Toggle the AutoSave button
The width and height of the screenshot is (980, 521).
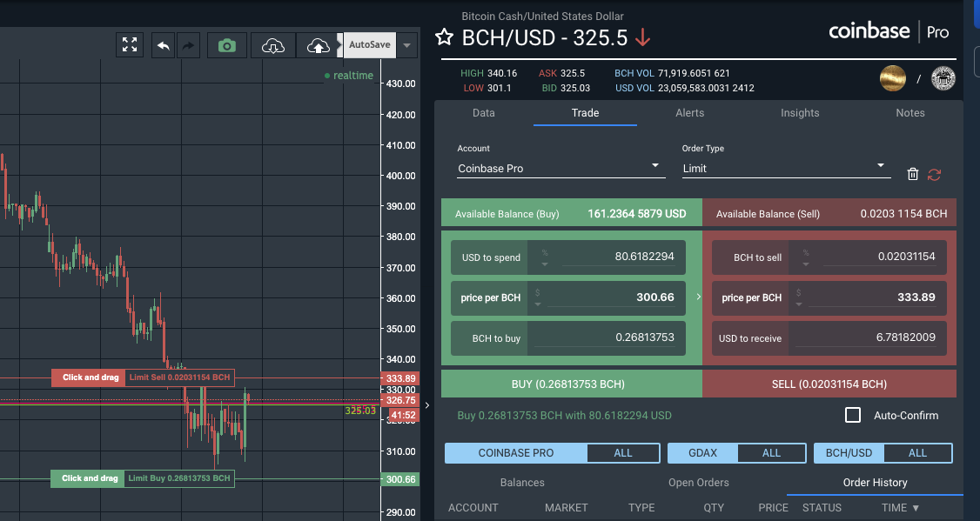pos(369,45)
